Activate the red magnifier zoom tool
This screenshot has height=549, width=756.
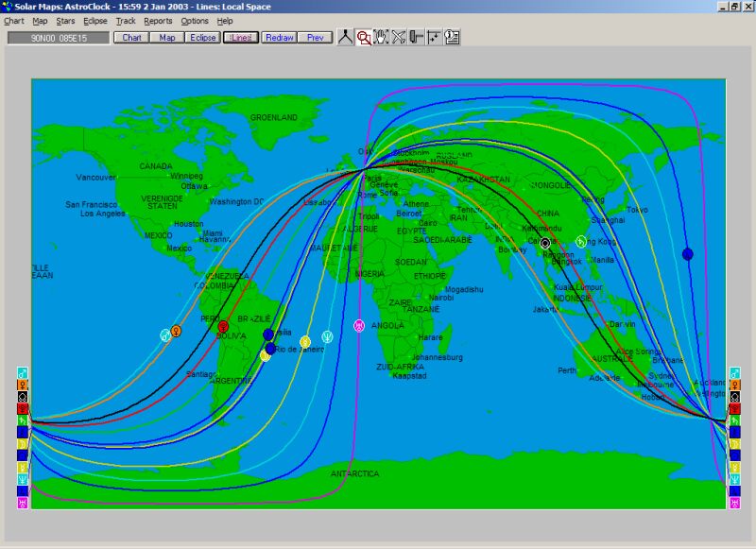tap(364, 38)
